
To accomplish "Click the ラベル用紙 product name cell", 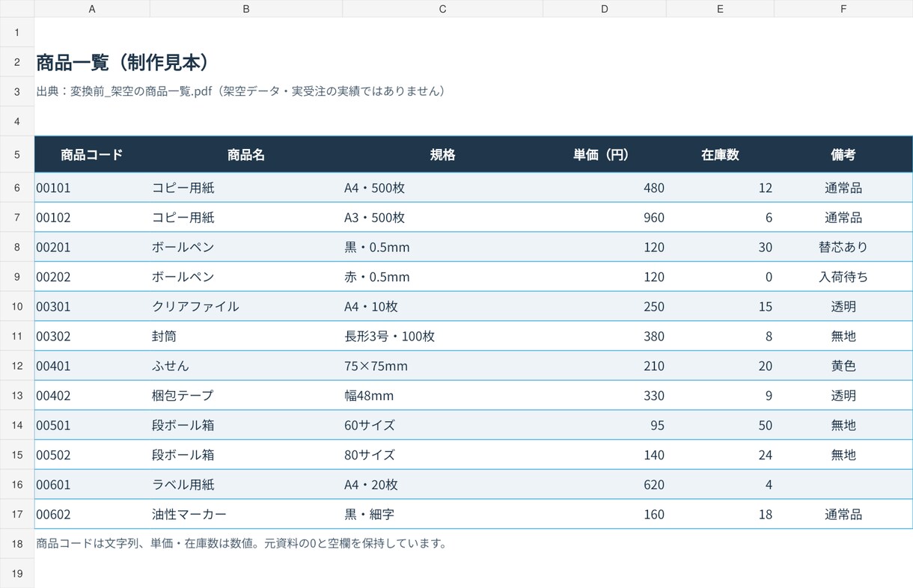I will tap(246, 485).
